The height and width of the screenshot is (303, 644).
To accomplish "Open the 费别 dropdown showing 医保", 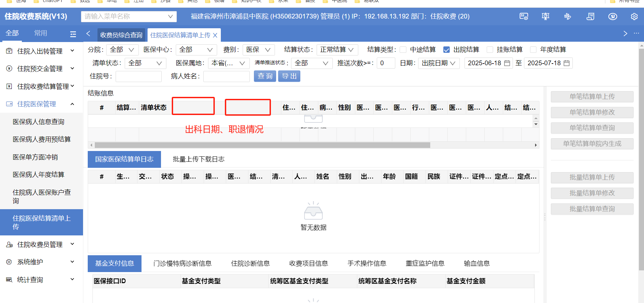I will [258, 50].
